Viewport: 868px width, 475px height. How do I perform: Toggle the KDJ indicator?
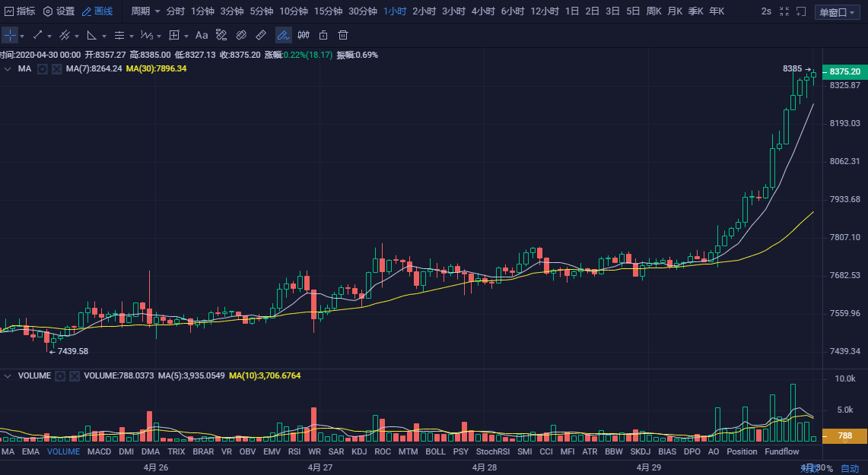[359, 451]
